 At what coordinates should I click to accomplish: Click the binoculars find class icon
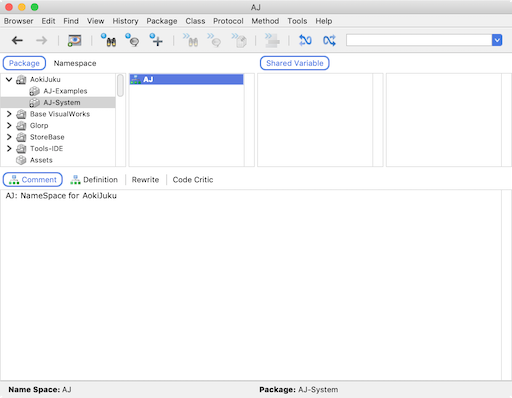(x=108, y=40)
